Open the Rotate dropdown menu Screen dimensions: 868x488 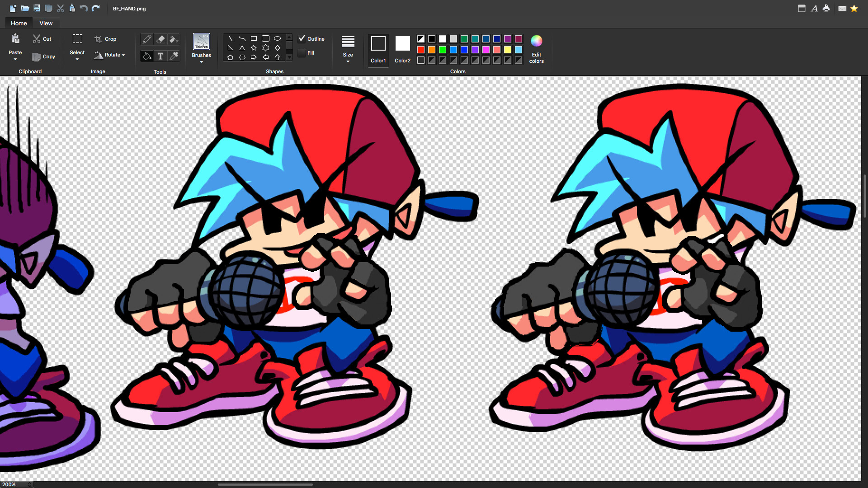(x=109, y=55)
